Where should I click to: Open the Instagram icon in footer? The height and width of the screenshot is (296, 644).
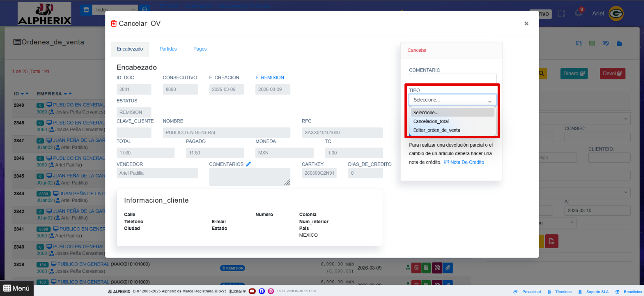(x=271, y=291)
